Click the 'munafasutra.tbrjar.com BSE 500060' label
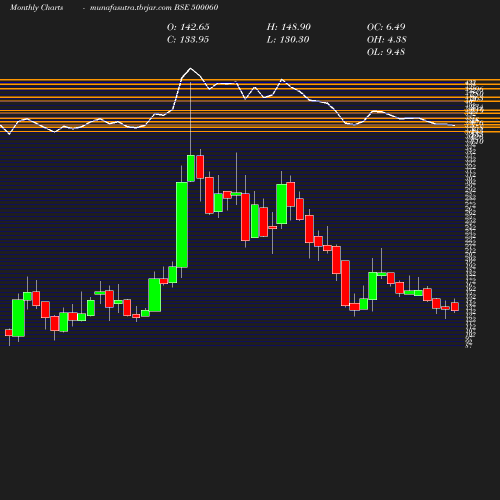This screenshot has height=500, width=500. (x=154, y=7)
